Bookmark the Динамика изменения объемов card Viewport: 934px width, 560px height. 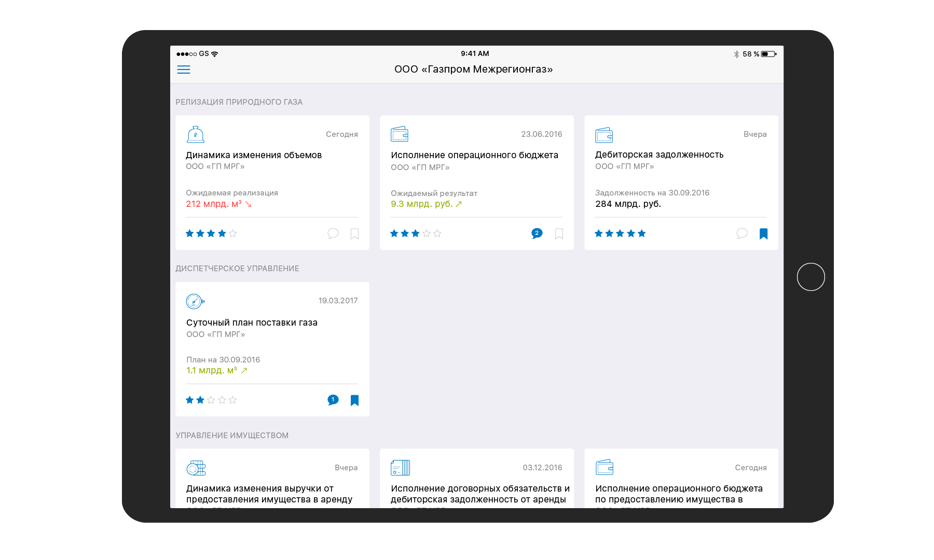[355, 234]
